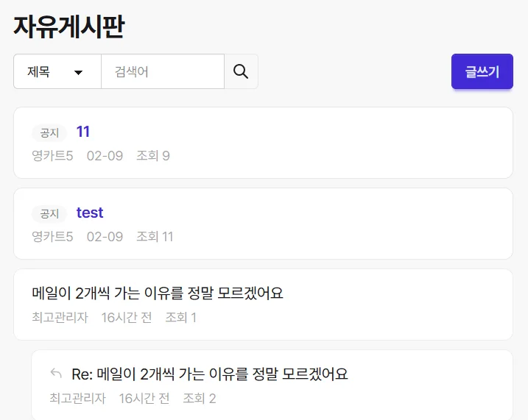This screenshot has width=528, height=420.
Task: Click 최고관리자 on the Re: reply post
Action: point(78,399)
